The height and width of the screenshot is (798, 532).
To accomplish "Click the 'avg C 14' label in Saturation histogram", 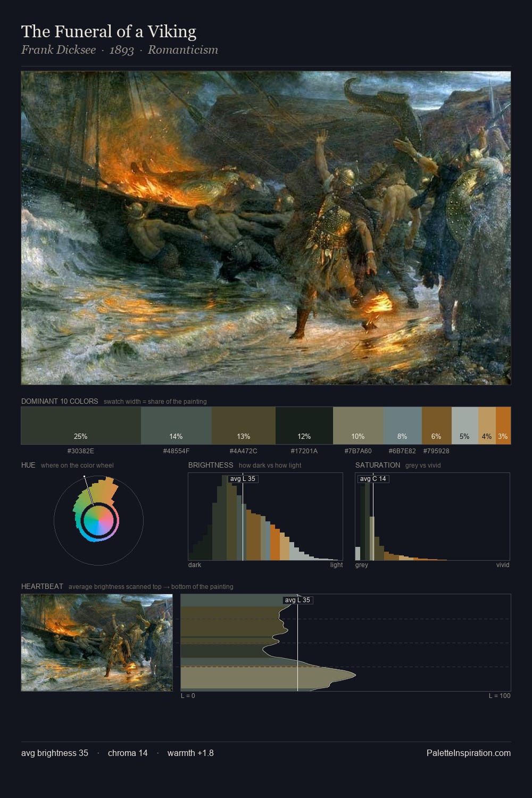I will click(x=373, y=479).
